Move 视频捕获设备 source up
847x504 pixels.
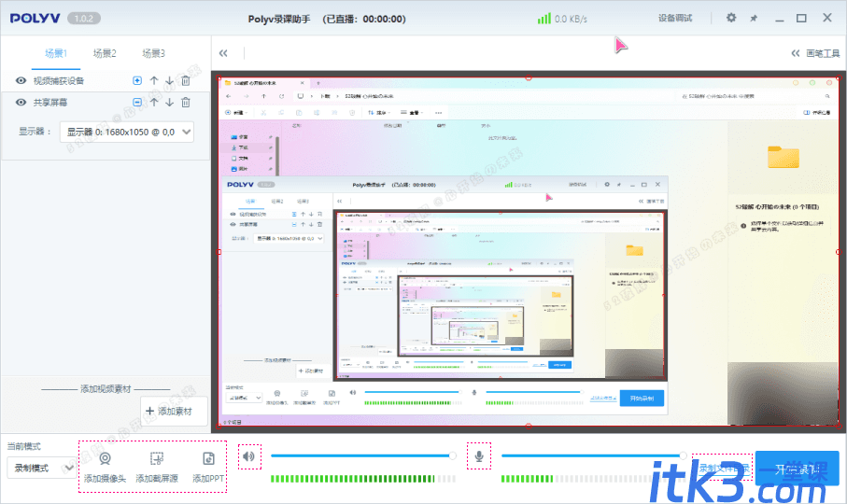click(154, 80)
